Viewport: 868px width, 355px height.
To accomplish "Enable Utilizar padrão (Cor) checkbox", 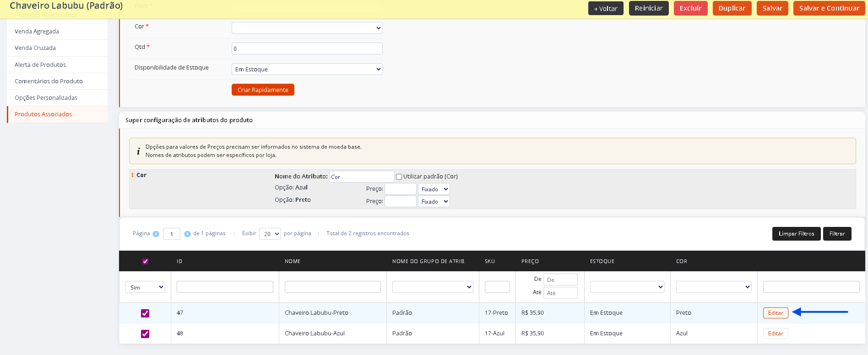I will 399,177.
